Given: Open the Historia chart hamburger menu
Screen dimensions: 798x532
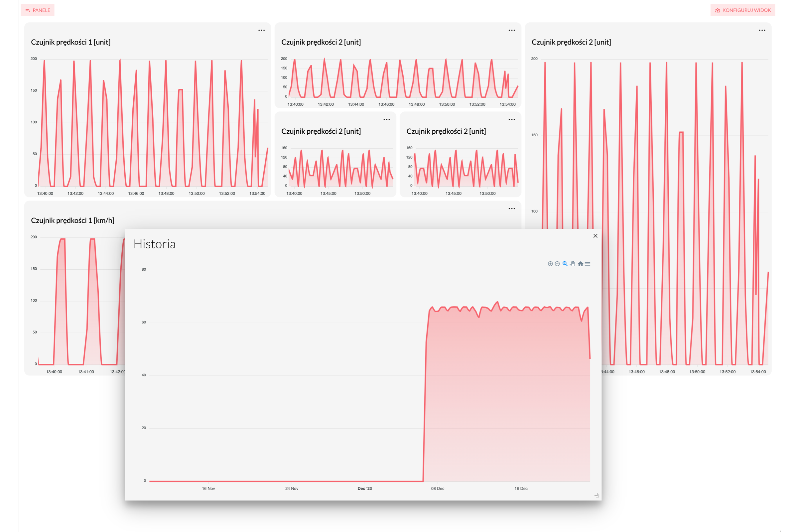Looking at the screenshot, I should click(588, 264).
